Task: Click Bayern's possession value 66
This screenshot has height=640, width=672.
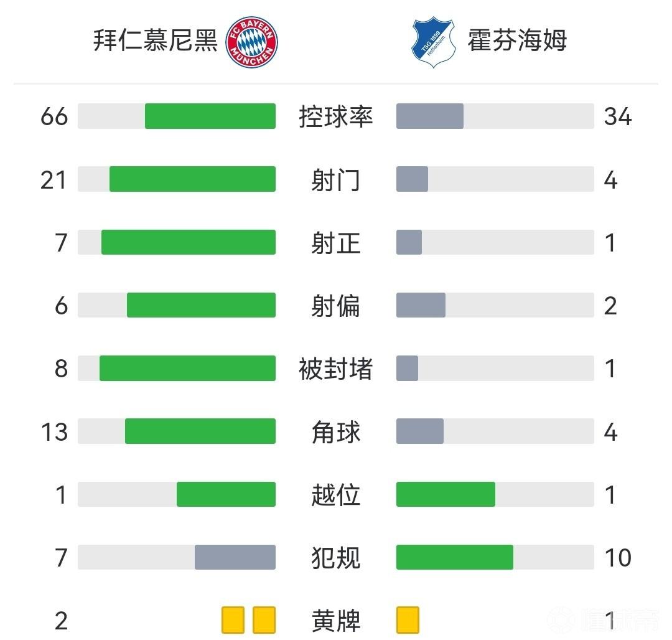Action: (x=54, y=116)
